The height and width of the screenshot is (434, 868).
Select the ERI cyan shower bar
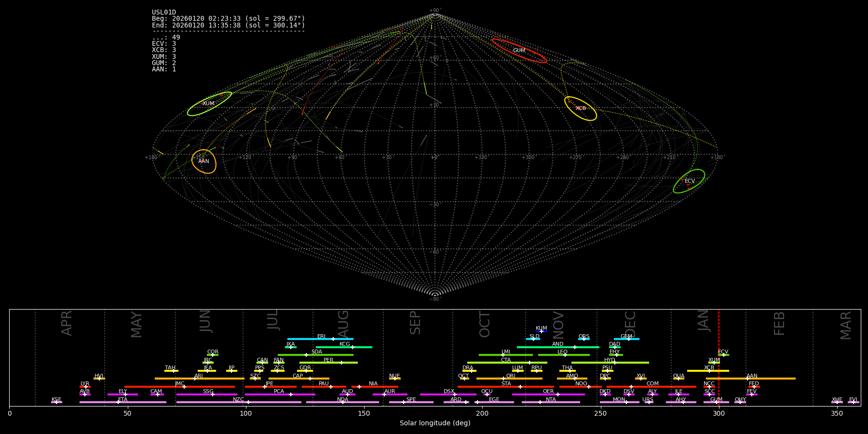tap(320, 339)
